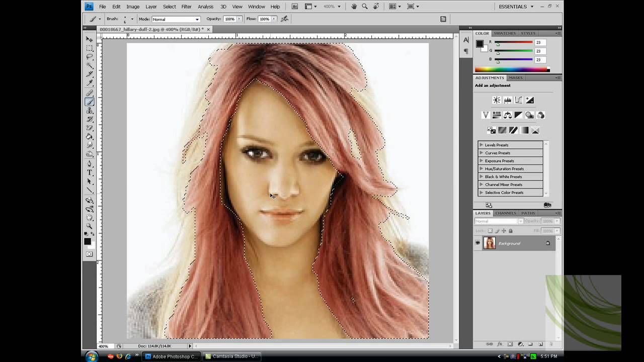Add a Color Balance adjustment

[x=508, y=115]
